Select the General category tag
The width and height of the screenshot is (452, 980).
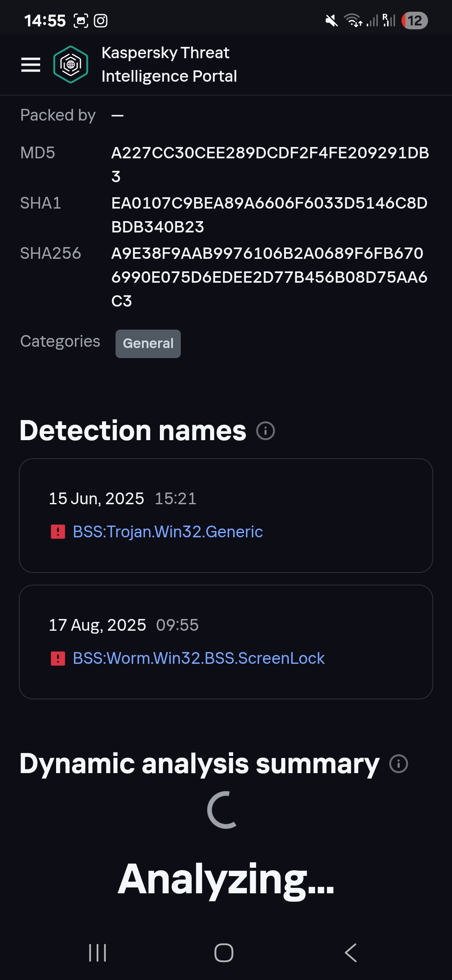tap(148, 344)
